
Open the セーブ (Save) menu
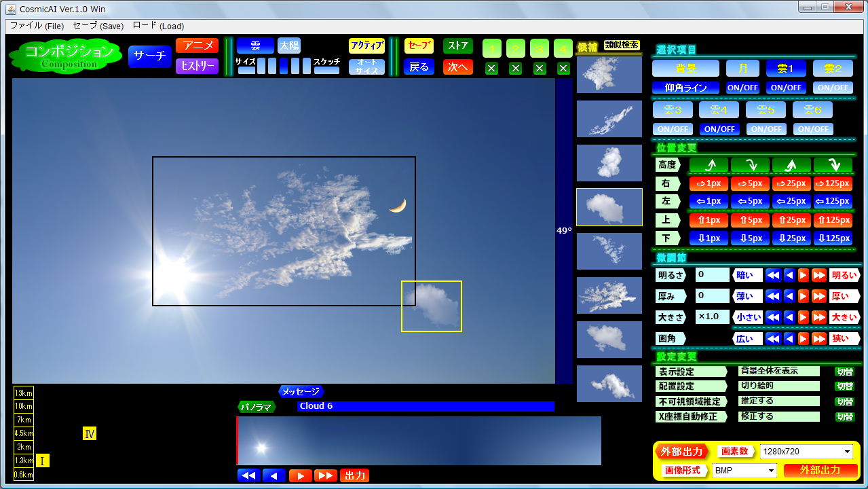click(98, 26)
